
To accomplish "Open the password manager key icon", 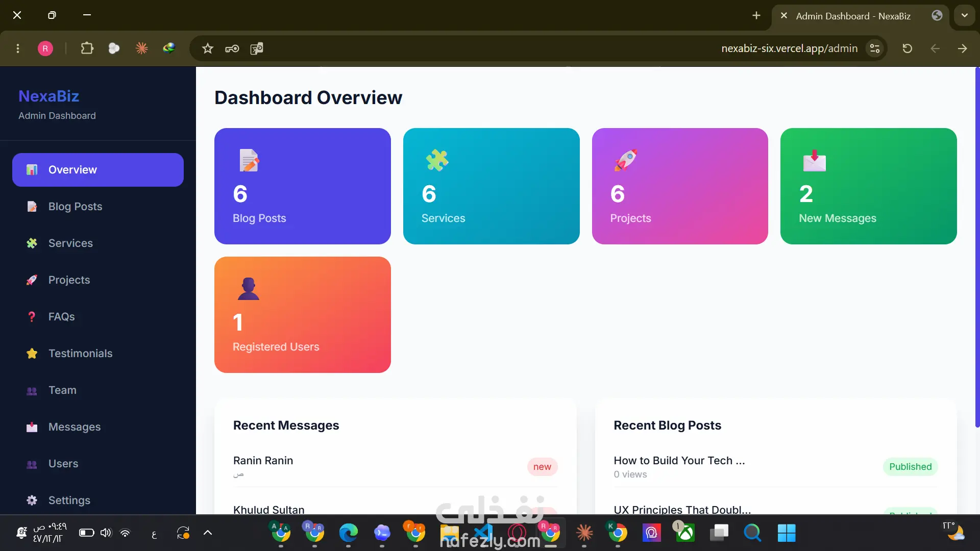I will [x=232, y=48].
